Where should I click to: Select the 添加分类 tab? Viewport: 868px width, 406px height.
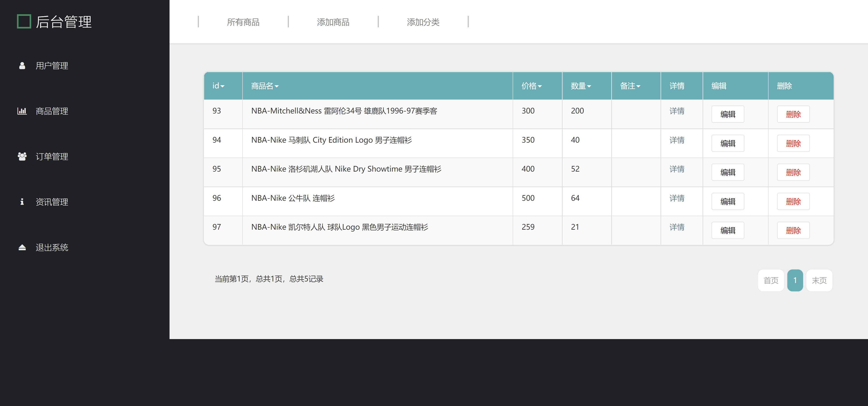click(423, 21)
